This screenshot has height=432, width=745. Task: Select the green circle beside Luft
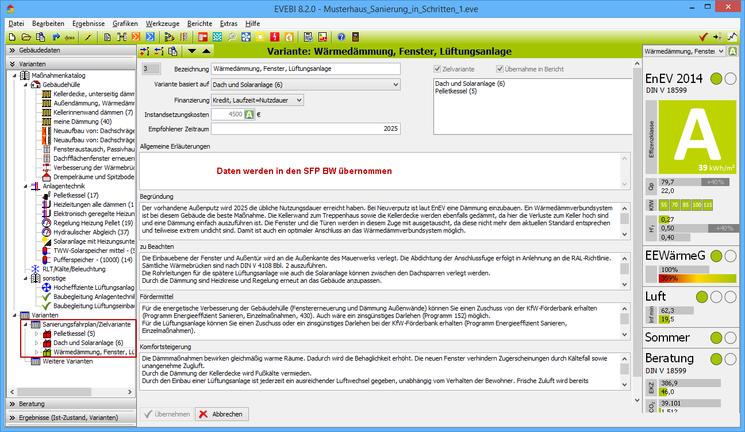click(702, 297)
